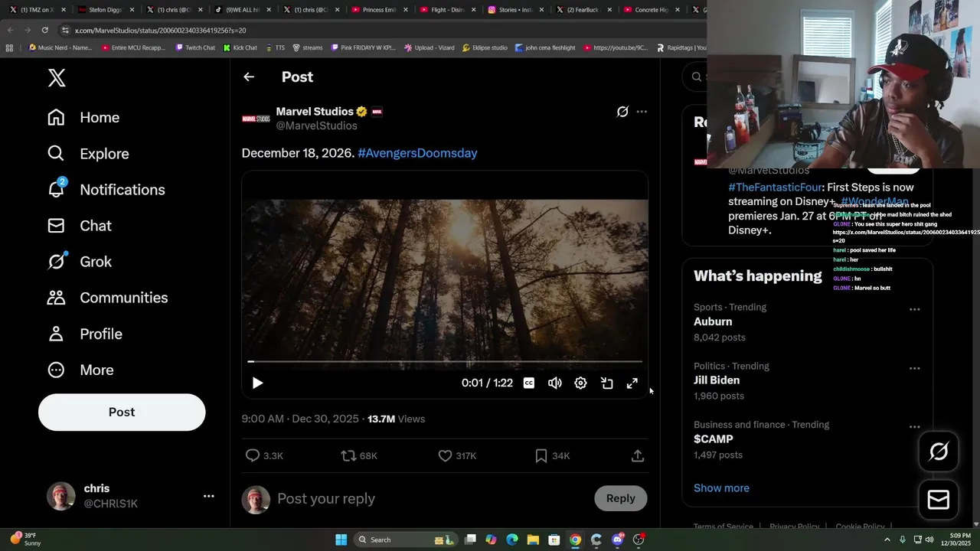Toggle closed captions on the video

(529, 383)
